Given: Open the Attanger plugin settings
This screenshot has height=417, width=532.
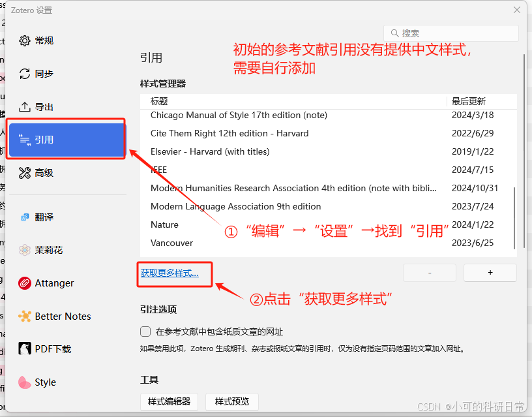Looking at the screenshot, I should click(x=68, y=283).
